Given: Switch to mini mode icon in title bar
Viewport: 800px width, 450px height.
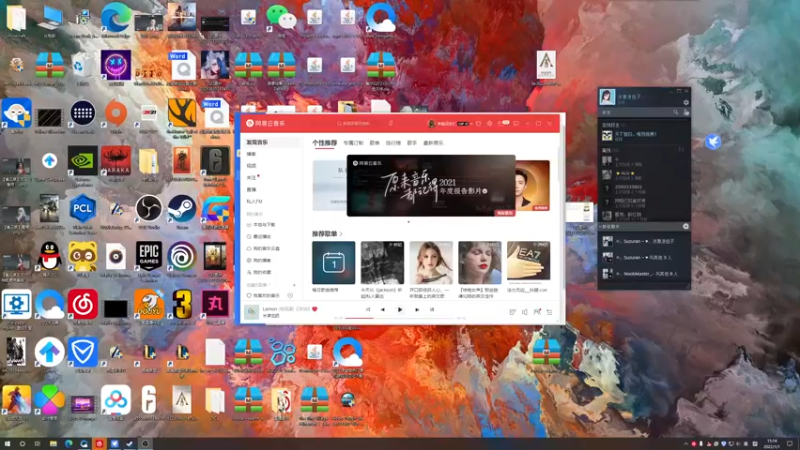Looking at the screenshot, I should (x=516, y=123).
